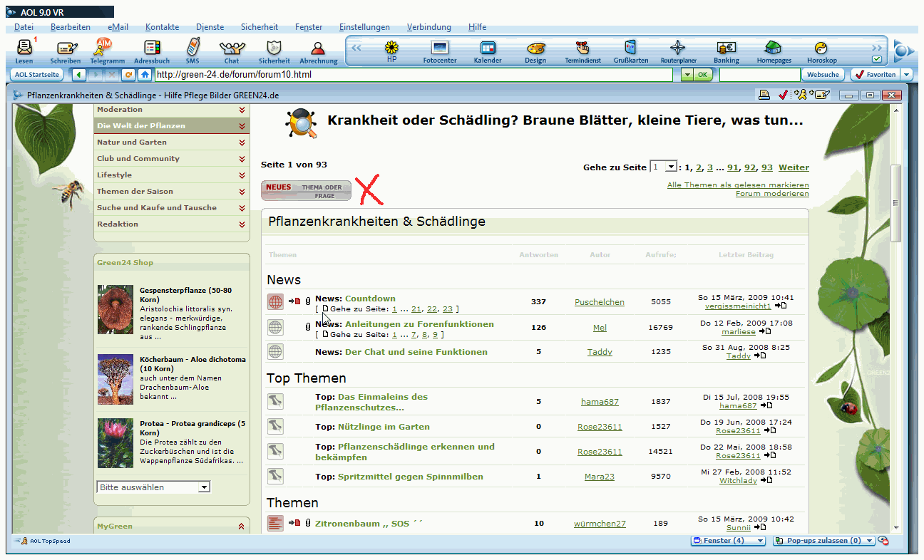Launch the Chat icon in toolbar
This screenshot has height=560, width=924.
232,49
